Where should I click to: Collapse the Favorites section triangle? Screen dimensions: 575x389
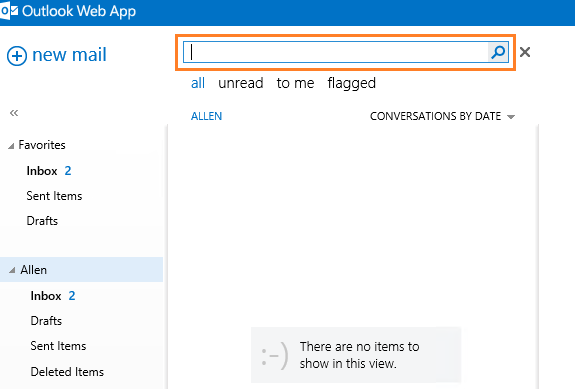[11, 146]
